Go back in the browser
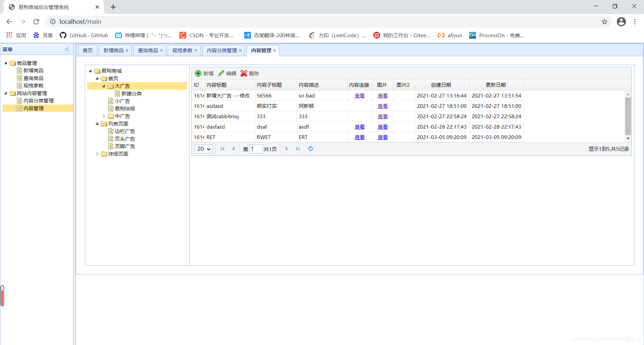 tap(9, 22)
